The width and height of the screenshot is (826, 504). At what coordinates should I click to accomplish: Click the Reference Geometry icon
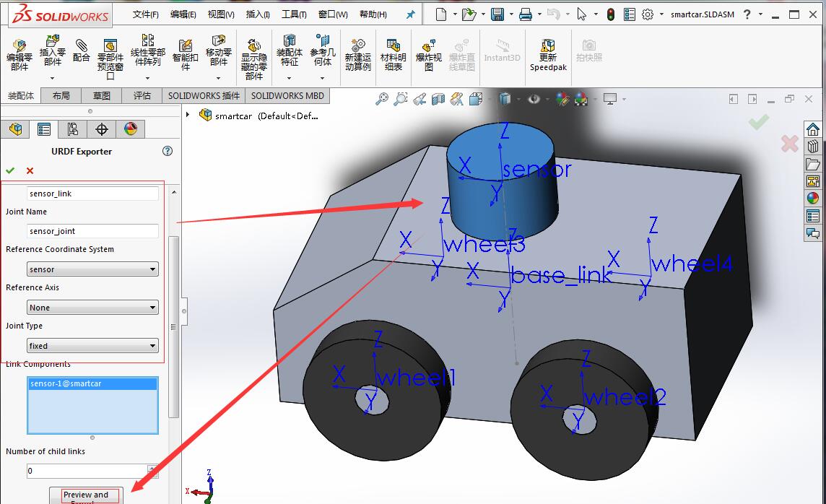click(323, 40)
